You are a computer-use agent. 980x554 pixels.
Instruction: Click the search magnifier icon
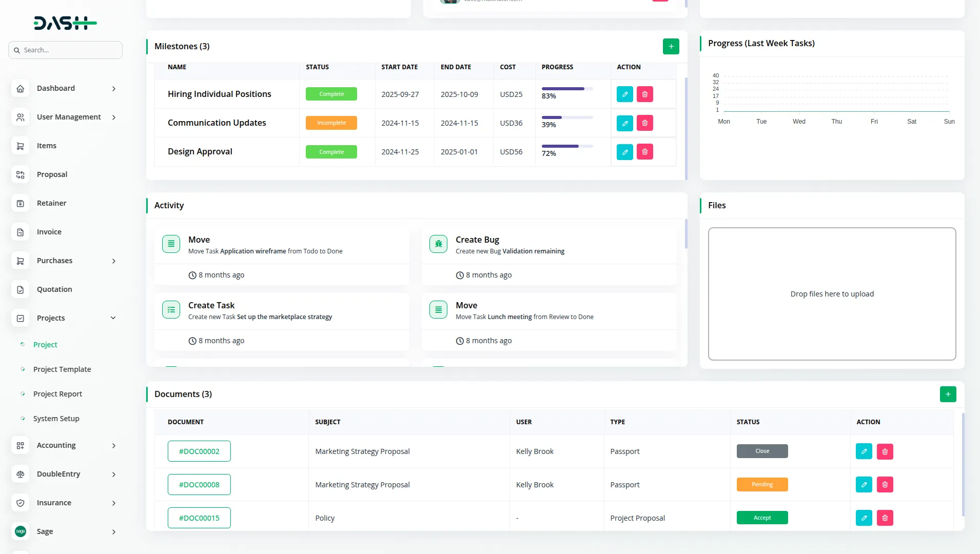17,50
